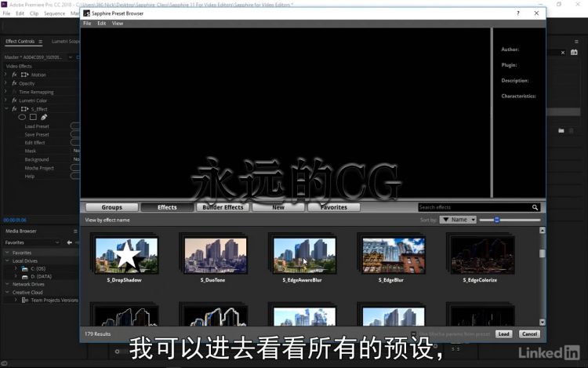
Task: Click the sort direction triangle beside Name
Action: [446, 220]
